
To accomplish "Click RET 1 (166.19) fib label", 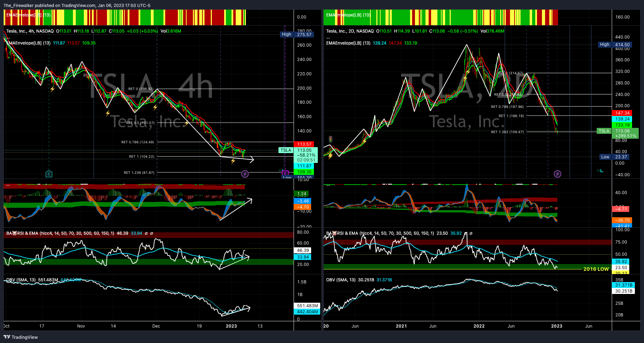I will [x=511, y=116].
